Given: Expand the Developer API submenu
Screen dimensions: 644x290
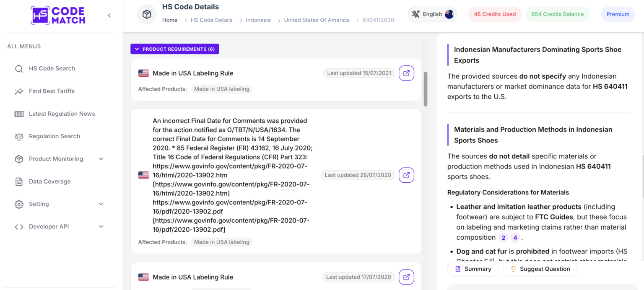Looking at the screenshot, I should coord(101,227).
